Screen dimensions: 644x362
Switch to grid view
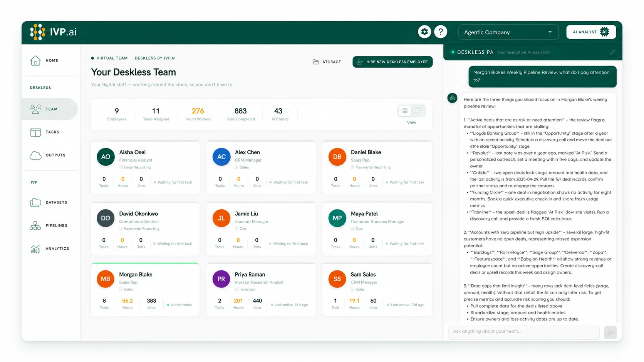(405, 111)
